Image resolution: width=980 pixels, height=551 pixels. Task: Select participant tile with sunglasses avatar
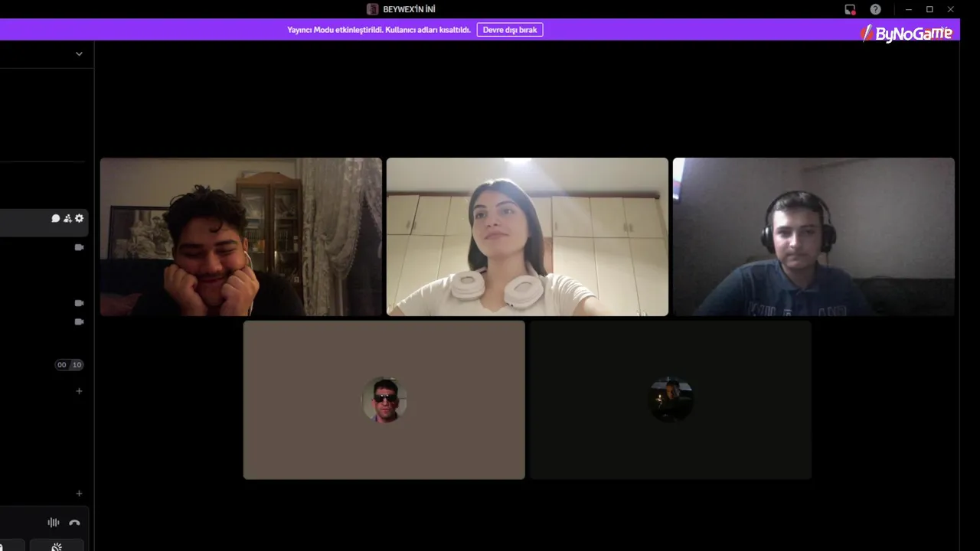coord(384,400)
